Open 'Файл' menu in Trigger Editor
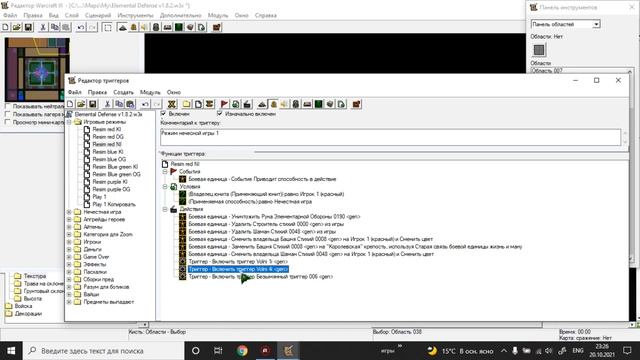Image resolution: width=640 pixels, height=360 pixels. coord(74,92)
